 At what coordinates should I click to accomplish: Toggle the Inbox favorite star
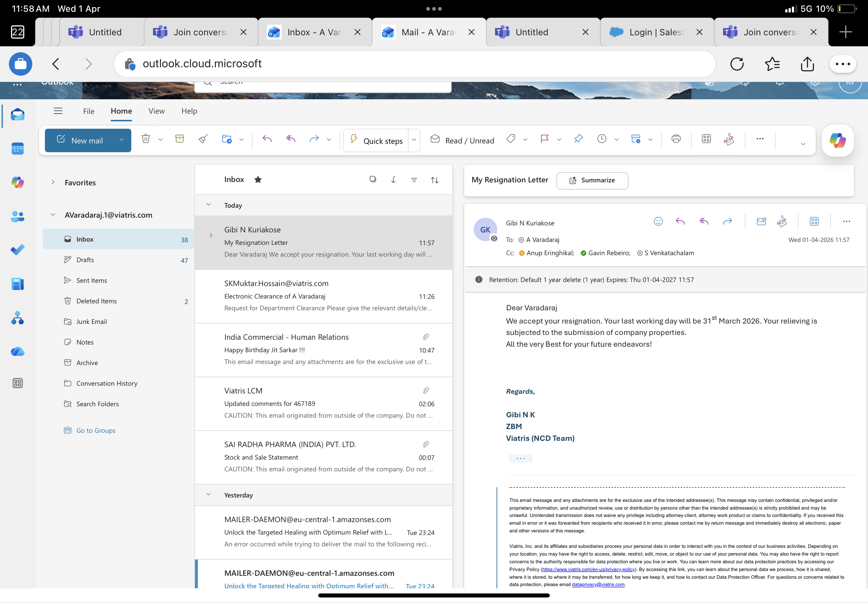tap(258, 179)
